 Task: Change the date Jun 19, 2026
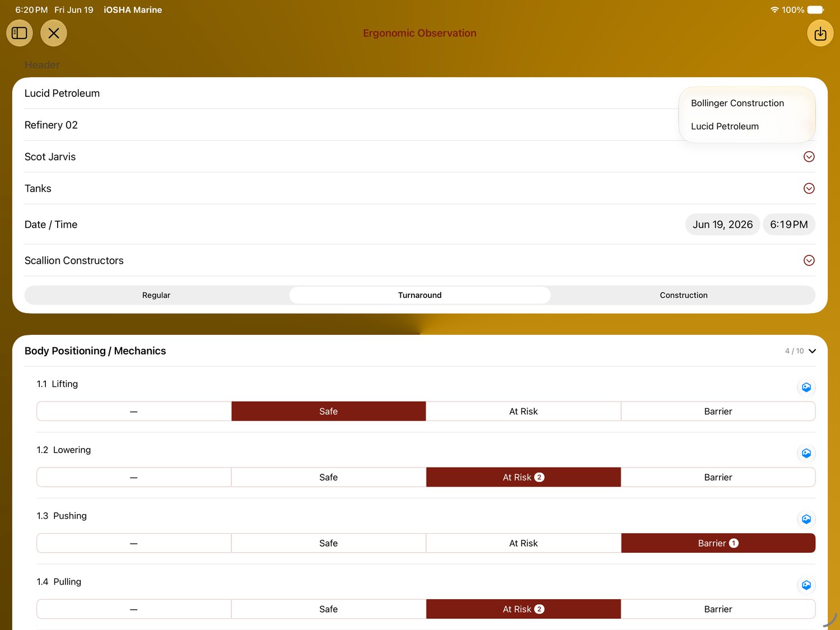click(x=722, y=225)
